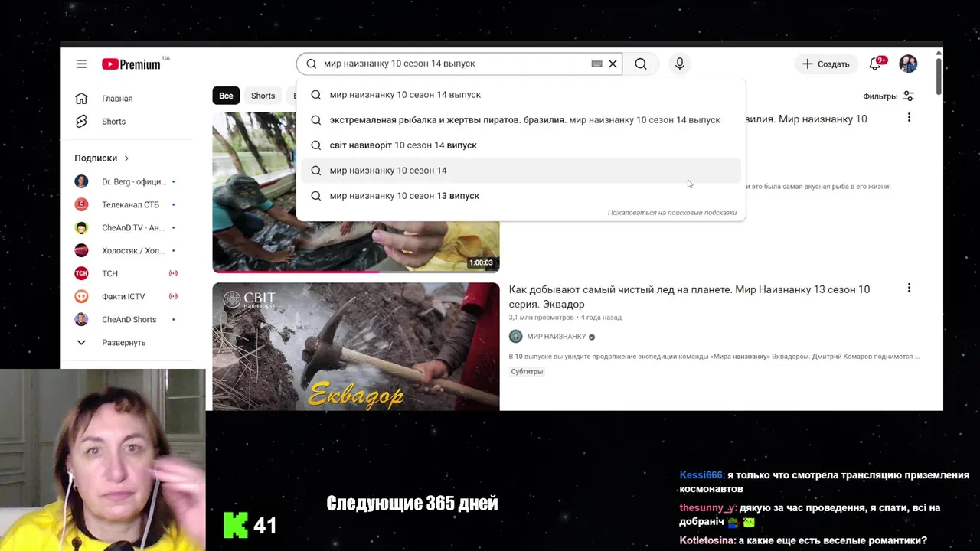Open the hamburger guide menu
Image resolution: width=980 pixels, height=551 pixels.
point(81,64)
